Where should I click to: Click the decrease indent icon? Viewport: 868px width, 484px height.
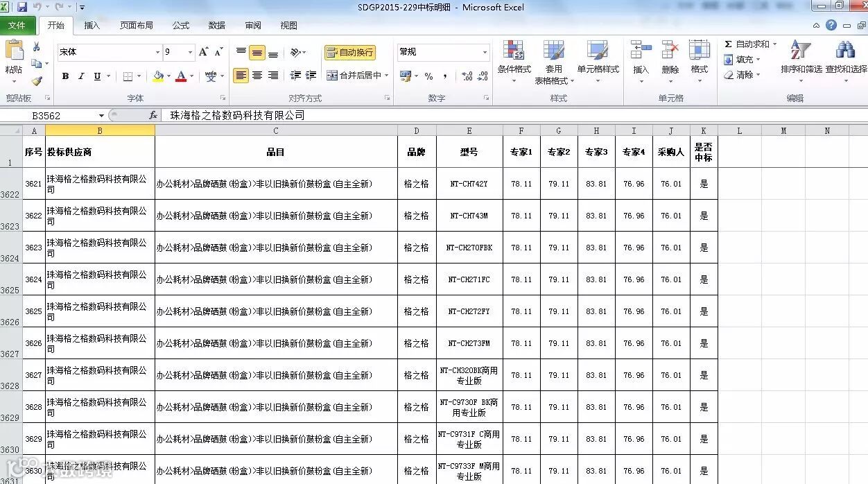296,76
